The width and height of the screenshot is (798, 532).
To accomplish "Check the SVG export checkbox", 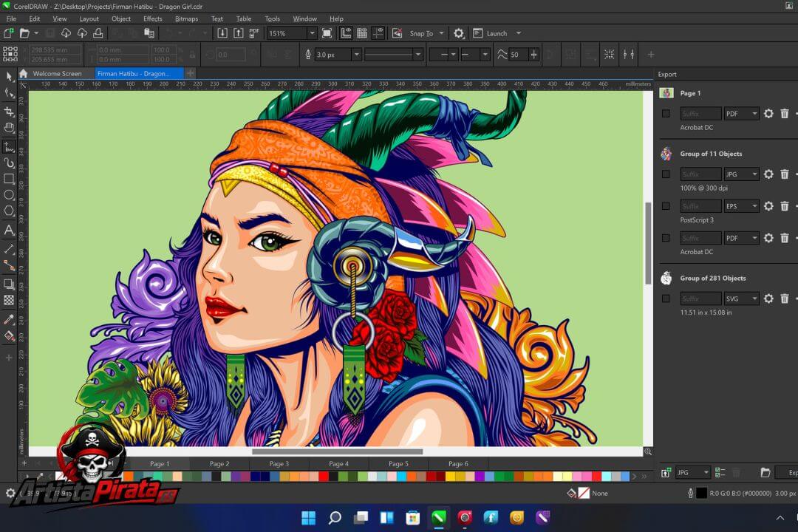I will pyautogui.click(x=666, y=299).
